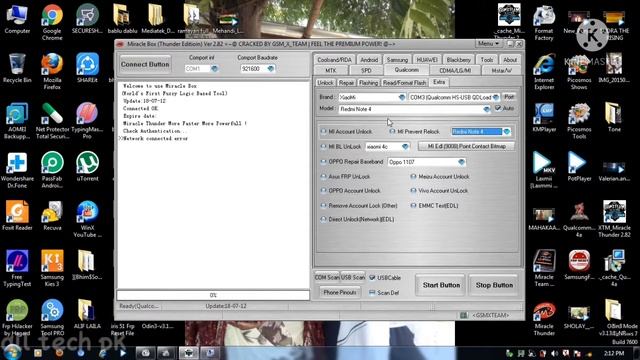Open PotPlayer desktop icon
Image resolution: width=640 pixels, height=360 pixels.
(x=579, y=166)
